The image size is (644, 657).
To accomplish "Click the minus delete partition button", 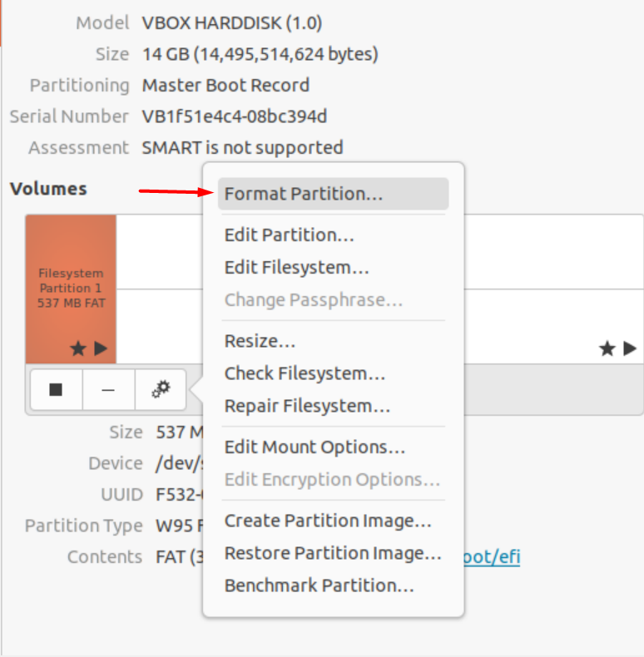I will point(108,388).
